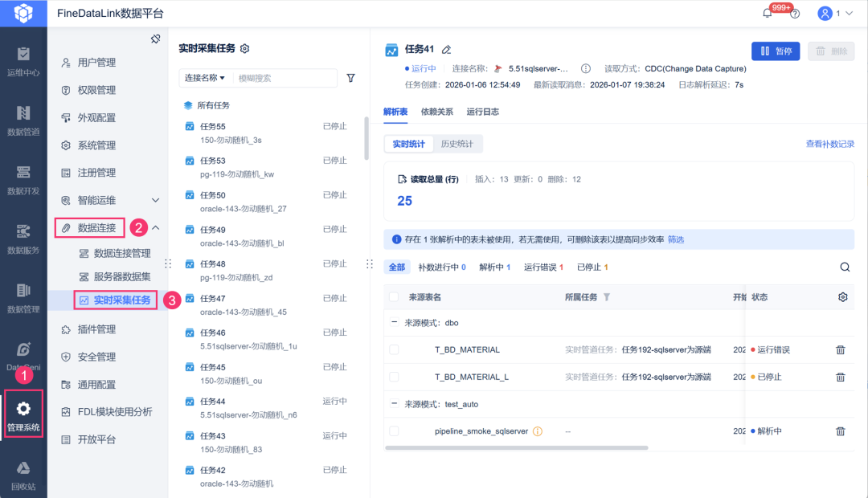Click the 删除 button
Screen dimensions: 868x498
click(x=832, y=51)
